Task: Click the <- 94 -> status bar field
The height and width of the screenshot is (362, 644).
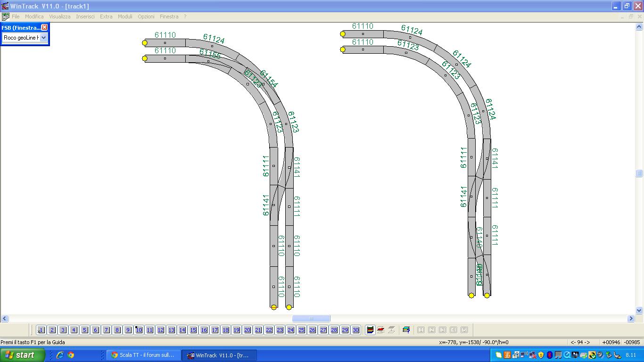Action: tap(580, 342)
